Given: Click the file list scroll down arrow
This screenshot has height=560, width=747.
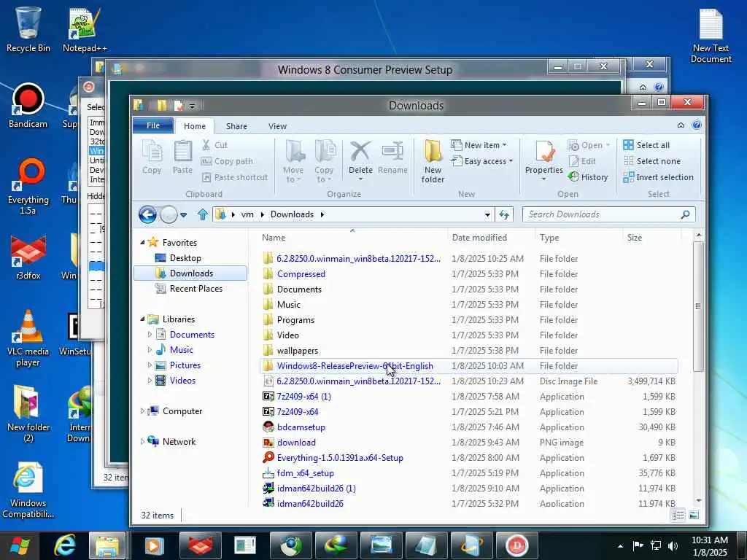Looking at the screenshot, I should coord(698,500).
